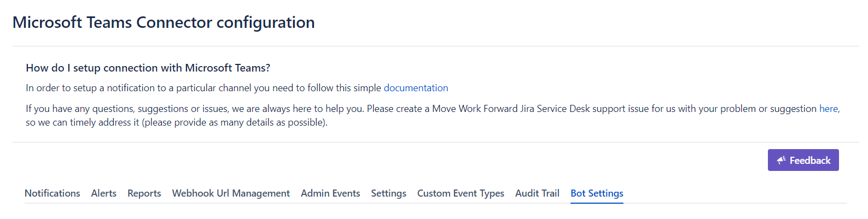Click the blue underline beneath Bot Settings

pos(597,203)
